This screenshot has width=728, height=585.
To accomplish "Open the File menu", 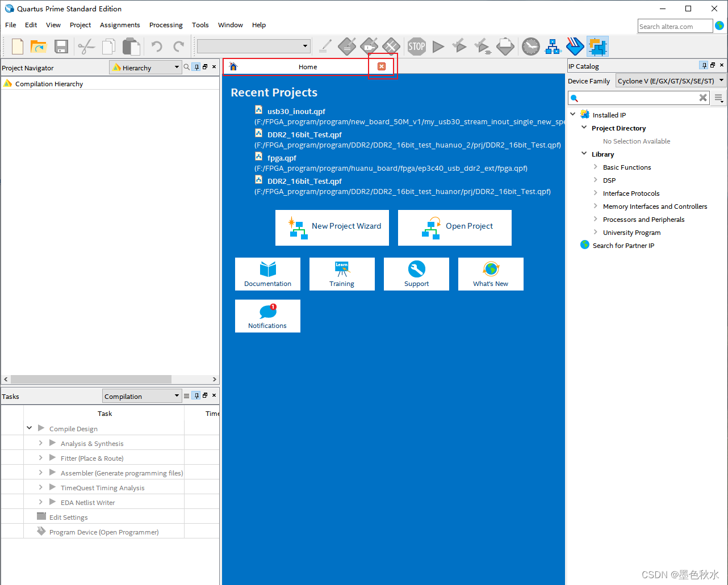I will pos(11,25).
